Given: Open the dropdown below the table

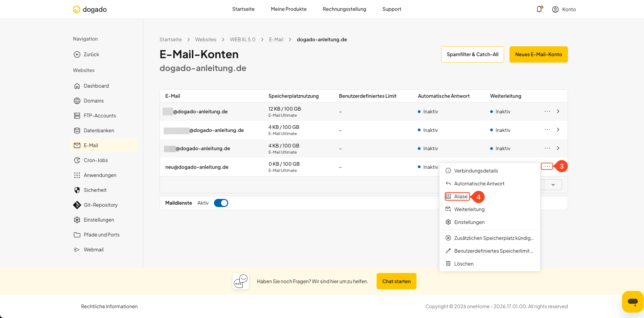Looking at the screenshot, I should 553,185.
